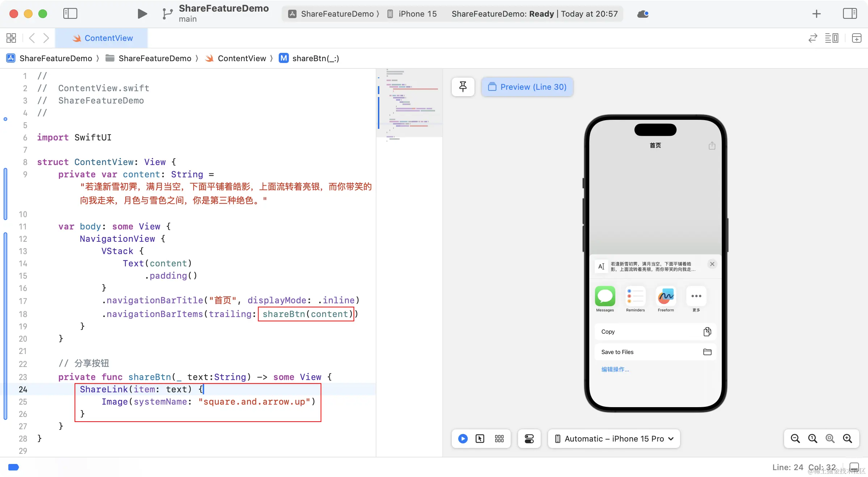The height and width of the screenshot is (477, 868).
Task: Open the iPhone 15 run destination selector
Action: coord(413,14)
